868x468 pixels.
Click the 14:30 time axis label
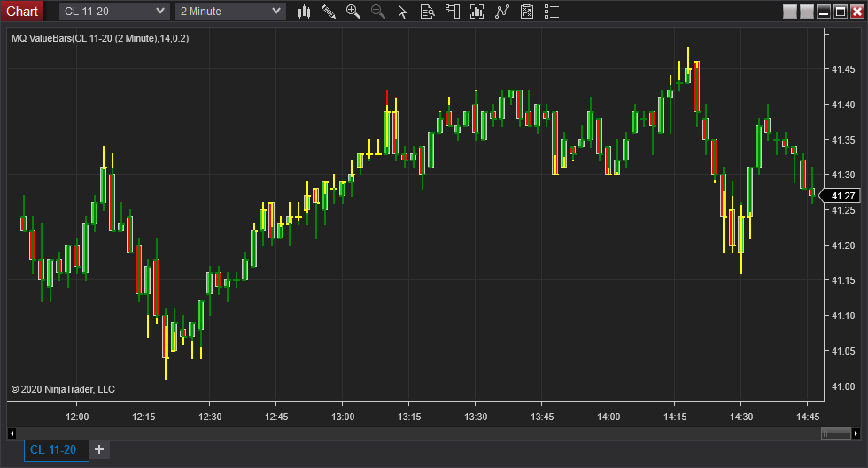click(x=741, y=417)
